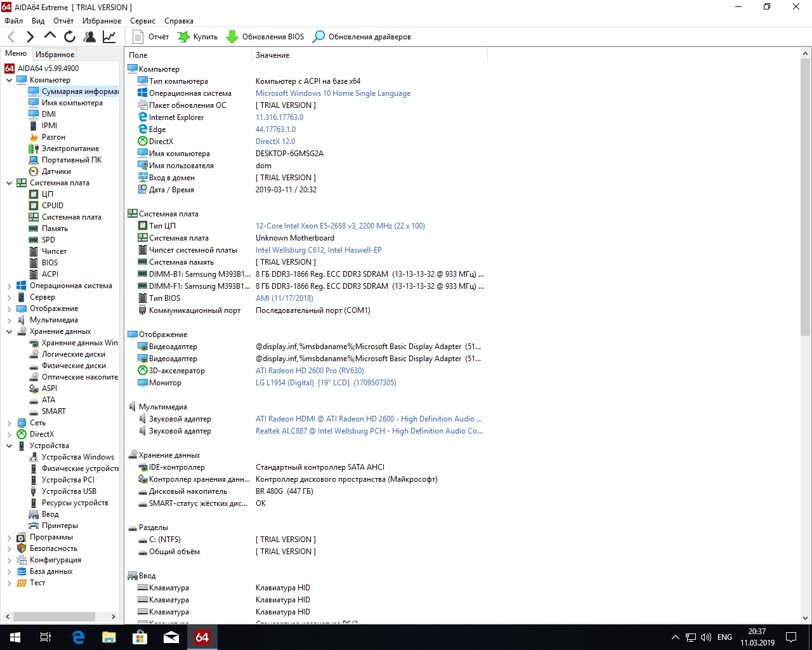This screenshot has width=812, height=650.
Task: Open the Сервис menu
Action: pyautogui.click(x=143, y=21)
